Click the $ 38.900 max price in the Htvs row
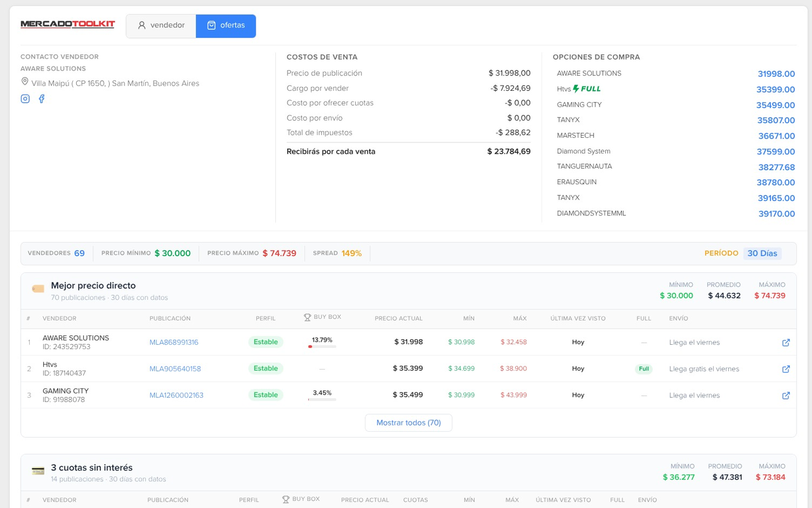Viewport: 812px width, 508px height. (x=514, y=369)
